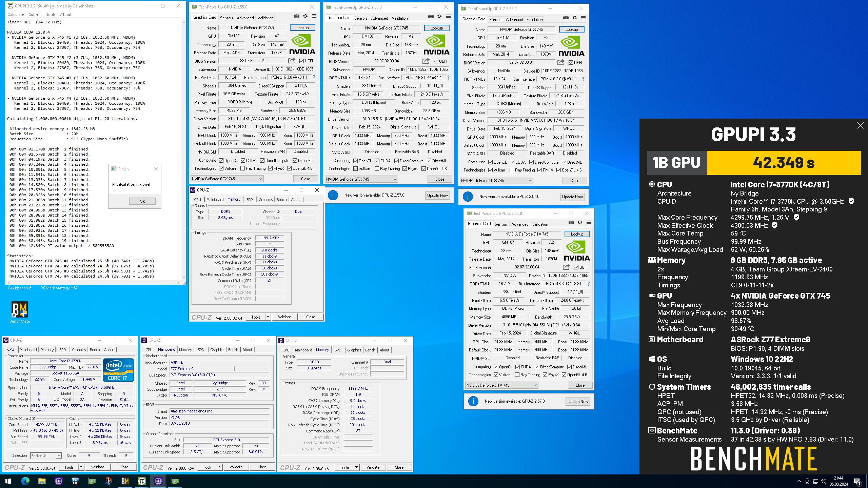Open the Bench tab in CPU-Z CPU window
The width and height of the screenshot is (868, 488).
click(x=95, y=350)
